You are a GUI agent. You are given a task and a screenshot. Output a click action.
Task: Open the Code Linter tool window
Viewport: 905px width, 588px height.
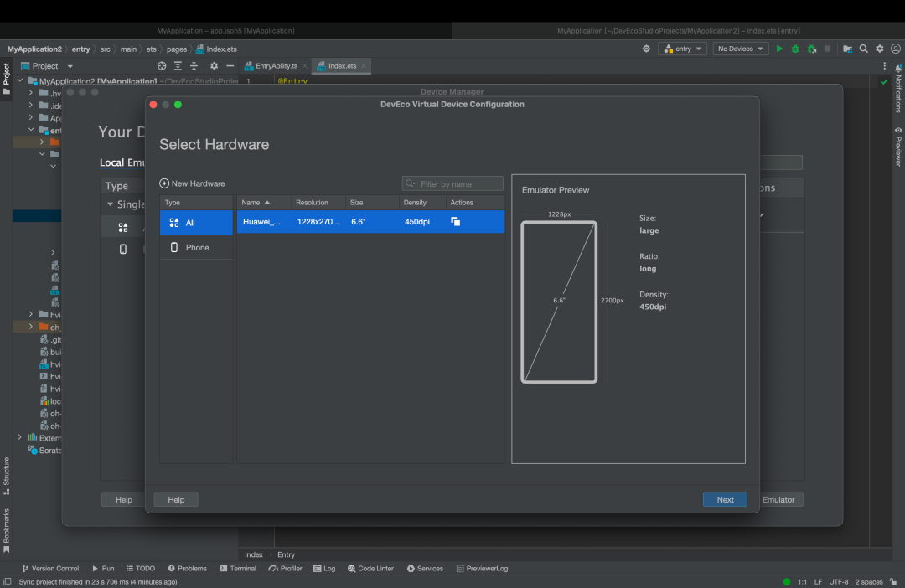(370, 568)
